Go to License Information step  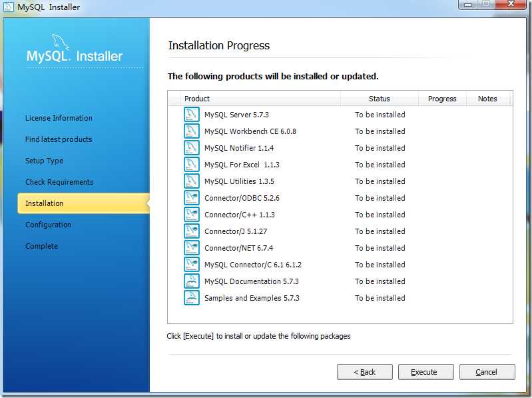coord(59,118)
